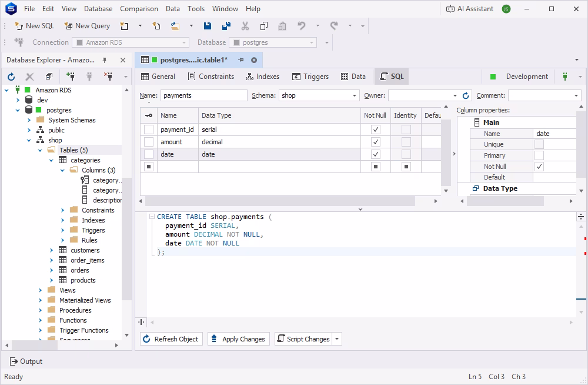Viewport: 588px width, 385px height.
Task: Toggle Identity checkbox for payment_id
Action: coord(406,130)
